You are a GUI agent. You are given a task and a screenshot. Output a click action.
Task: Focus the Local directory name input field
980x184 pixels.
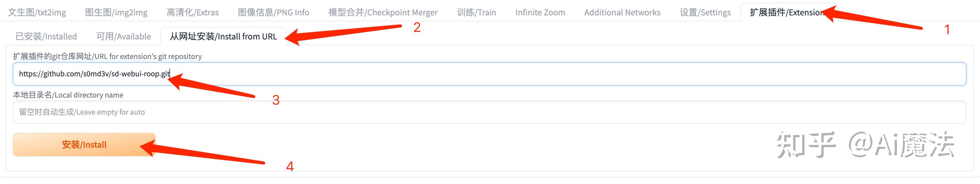489,112
